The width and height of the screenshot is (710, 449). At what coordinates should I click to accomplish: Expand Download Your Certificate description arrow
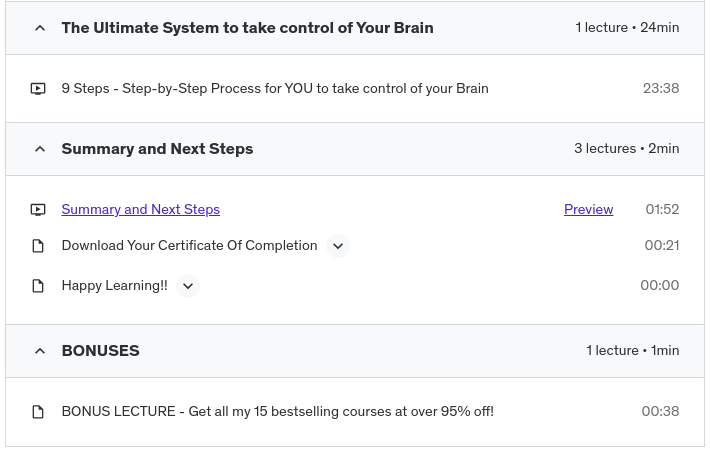(338, 246)
